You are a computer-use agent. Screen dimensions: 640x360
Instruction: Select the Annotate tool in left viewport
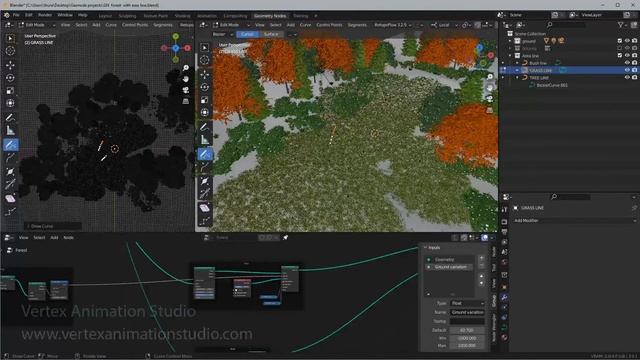(x=10, y=118)
